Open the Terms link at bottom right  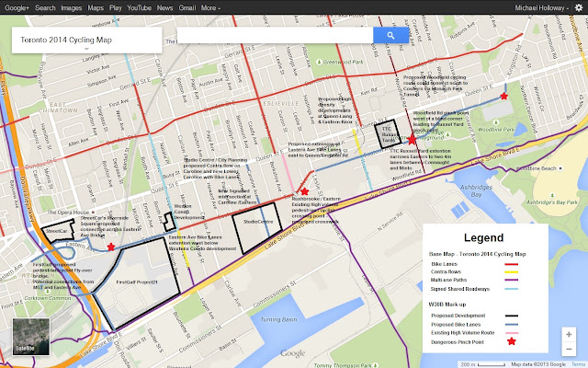[x=580, y=364]
